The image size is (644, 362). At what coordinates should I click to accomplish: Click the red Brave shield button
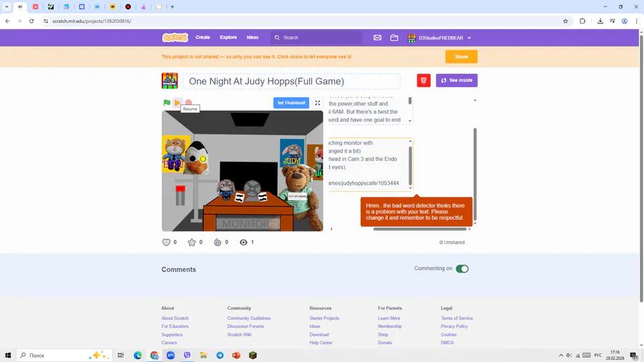[x=424, y=80]
